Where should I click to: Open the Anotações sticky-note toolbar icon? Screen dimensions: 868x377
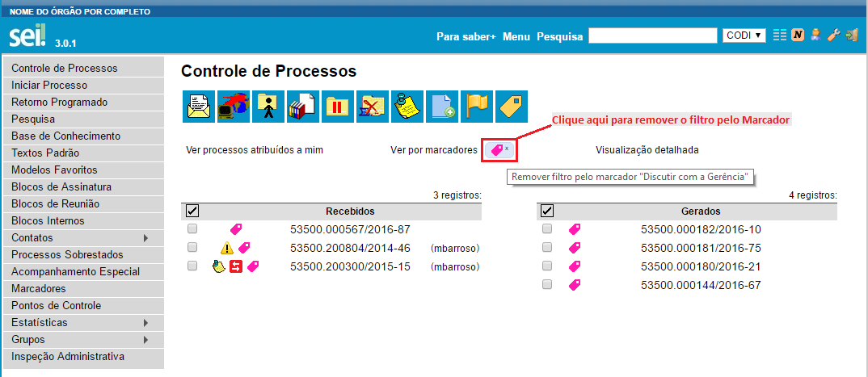click(x=407, y=106)
